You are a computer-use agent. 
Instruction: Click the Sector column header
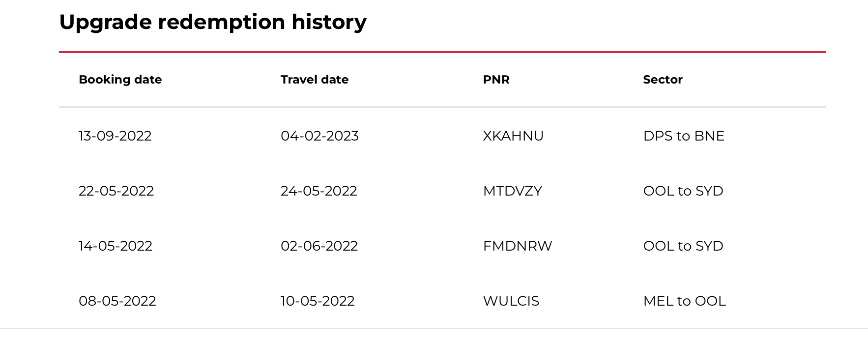coord(663,80)
